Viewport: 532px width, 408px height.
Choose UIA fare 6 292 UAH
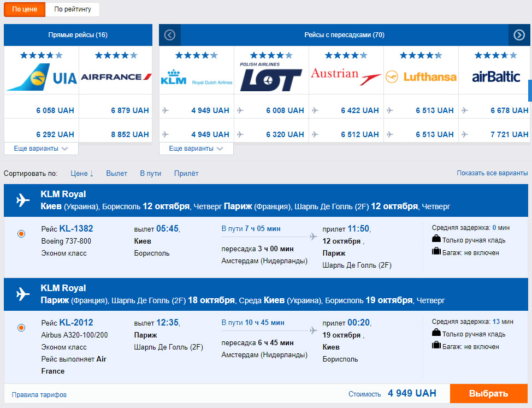pyautogui.click(x=55, y=134)
